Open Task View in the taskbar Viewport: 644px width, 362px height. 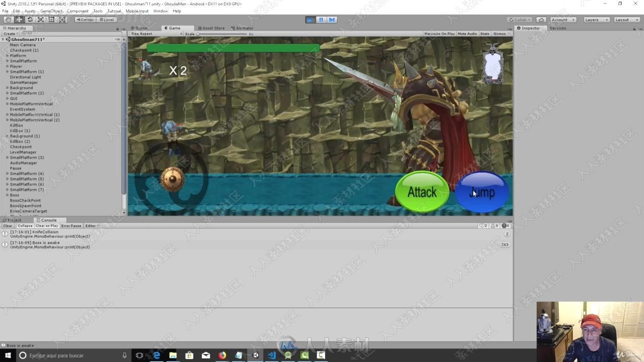pyautogui.click(x=139, y=355)
